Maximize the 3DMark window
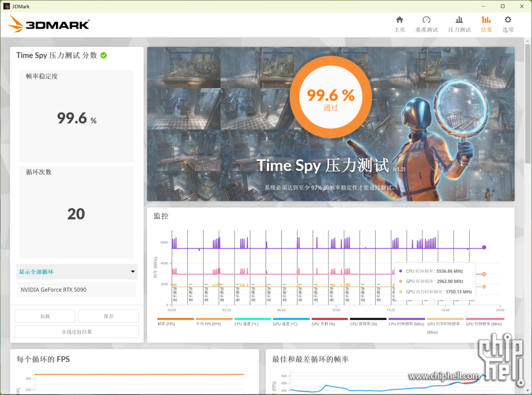The width and height of the screenshot is (532, 395). (503, 6)
